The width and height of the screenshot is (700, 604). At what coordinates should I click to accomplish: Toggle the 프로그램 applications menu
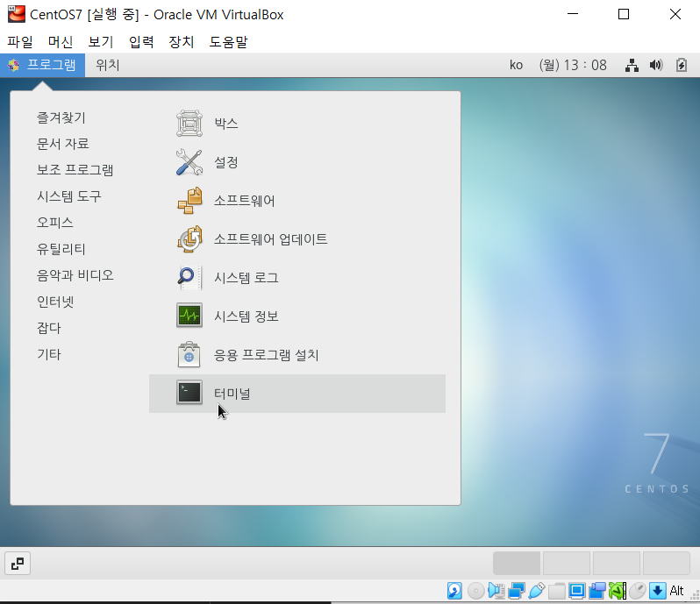pos(42,65)
